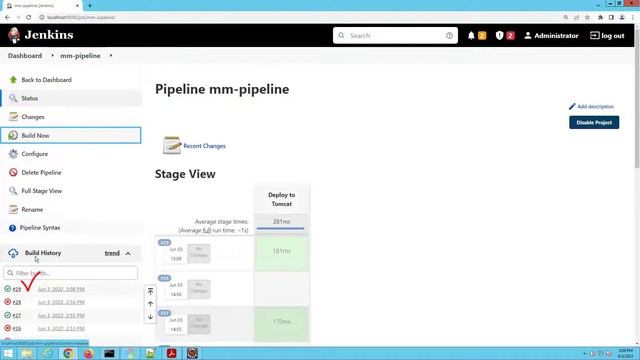Click build #26 failed status icon
Screen dimensions: 640x360
point(7,328)
